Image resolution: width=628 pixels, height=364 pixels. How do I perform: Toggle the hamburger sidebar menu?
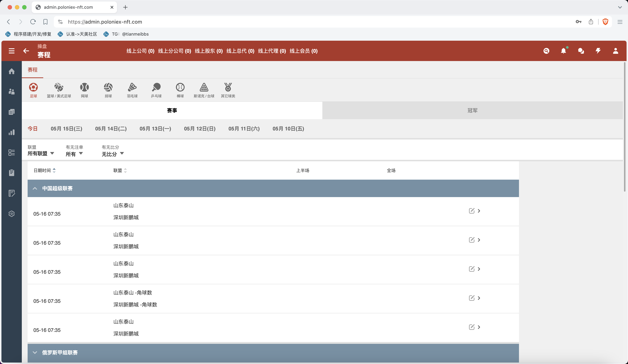pyautogui.click(x=11, y=51)
